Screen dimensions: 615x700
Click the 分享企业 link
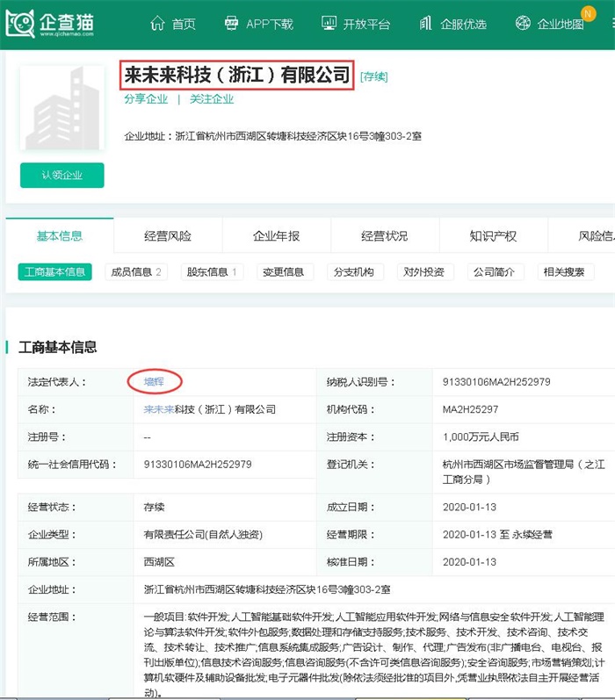click(x=146, y=99)
